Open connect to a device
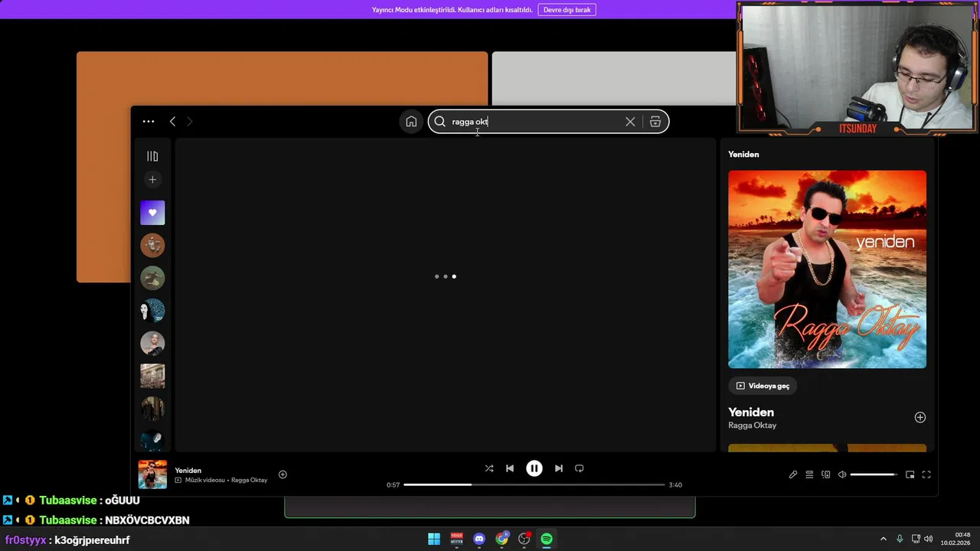The width and height of the screenshot is (980, 551). (825, 474)
